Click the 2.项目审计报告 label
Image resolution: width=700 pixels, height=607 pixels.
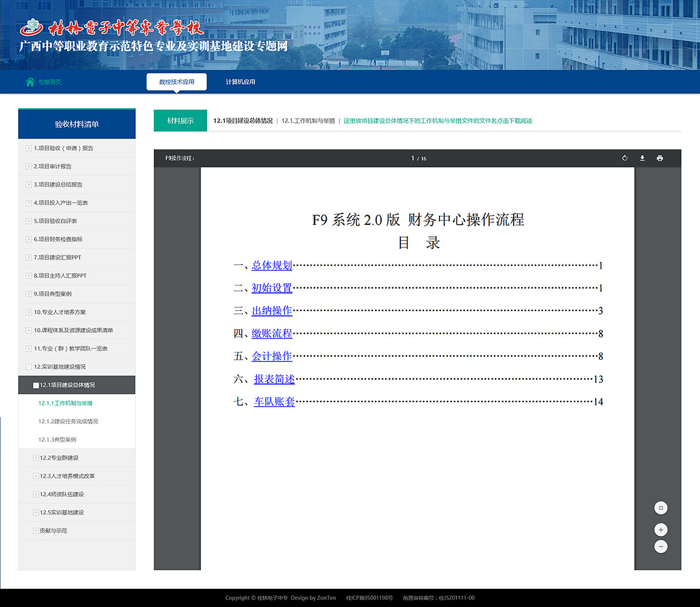(52, 166)
